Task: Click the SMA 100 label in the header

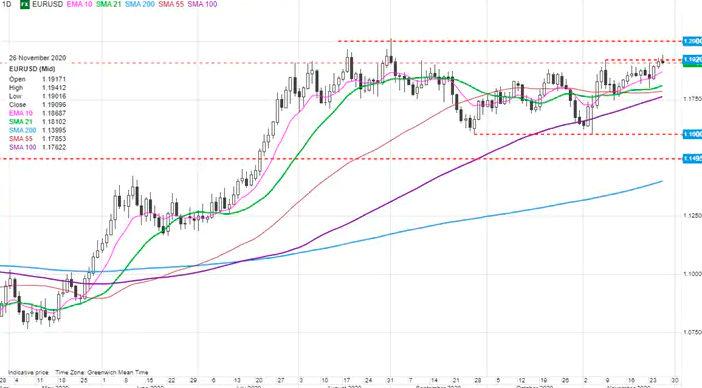Action: pyautogui.click(x=202, y=4)
